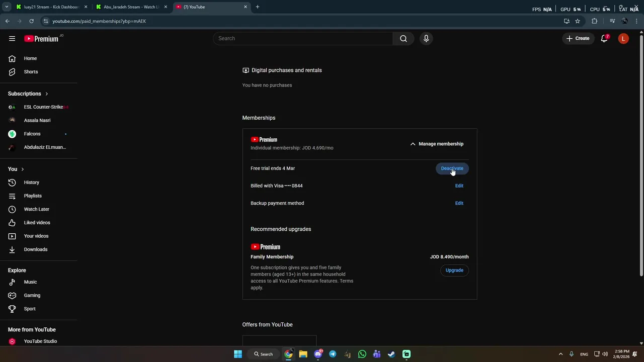The height and width of the screenshot is (362, 644).
Task: Click the ENG language indicator
Action: (584, 354)
